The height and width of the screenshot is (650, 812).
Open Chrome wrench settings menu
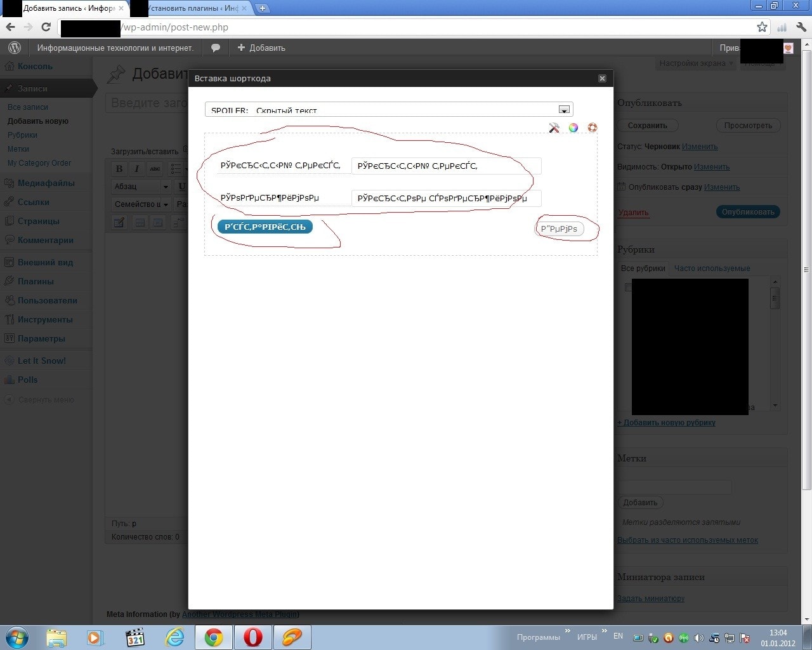(x=801, y=27)
